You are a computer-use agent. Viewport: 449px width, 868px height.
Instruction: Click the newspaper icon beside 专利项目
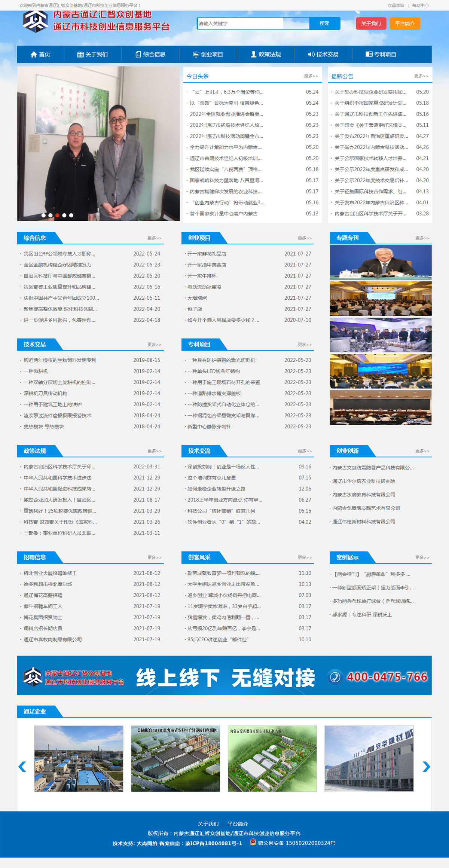(x=369, y=55)
